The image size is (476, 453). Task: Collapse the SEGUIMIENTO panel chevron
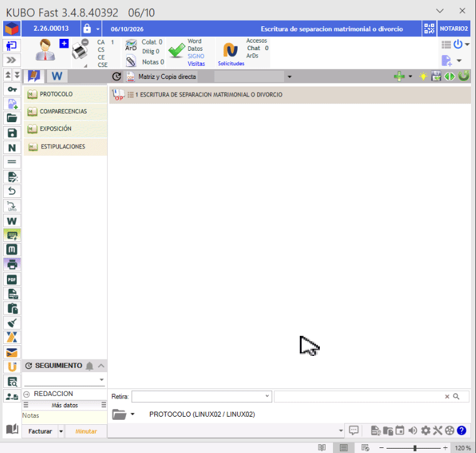pyautogui.click(x=101, y=366)
